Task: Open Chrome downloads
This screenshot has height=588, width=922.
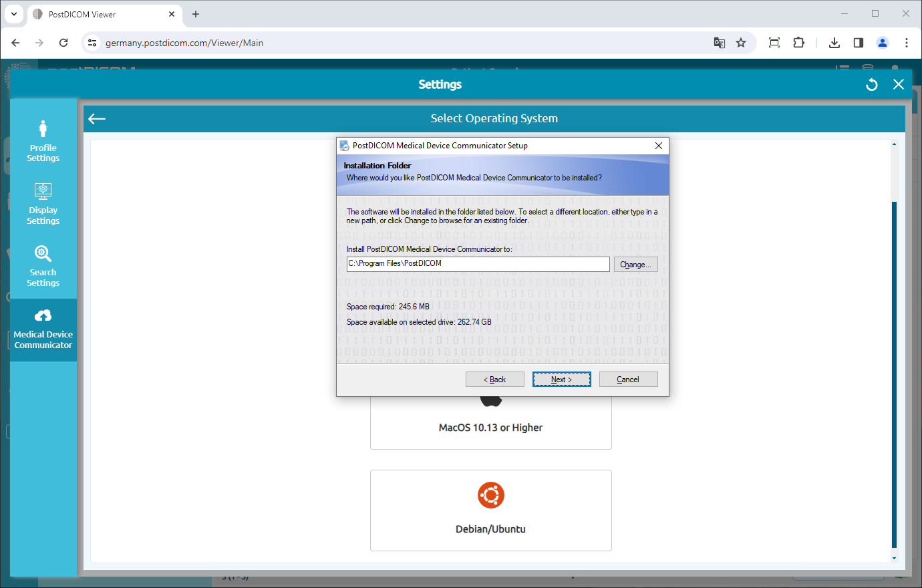Action: tap(834, 43)
